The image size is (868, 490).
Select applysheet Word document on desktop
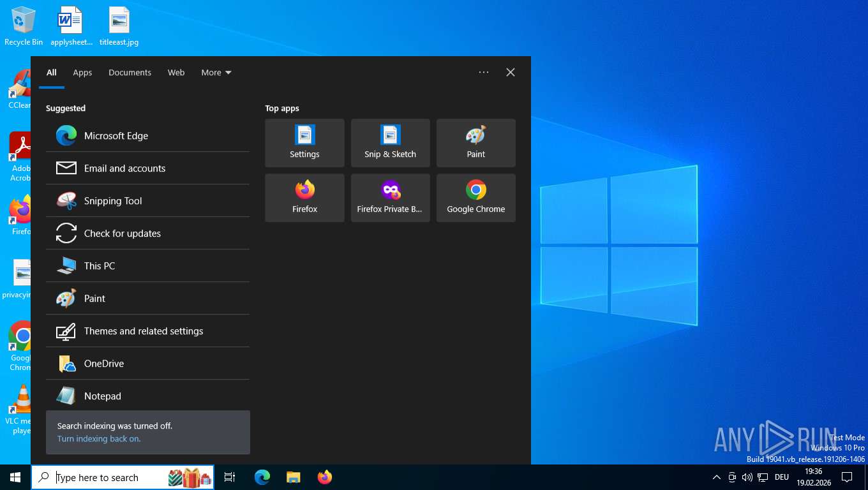coord(71,27)
